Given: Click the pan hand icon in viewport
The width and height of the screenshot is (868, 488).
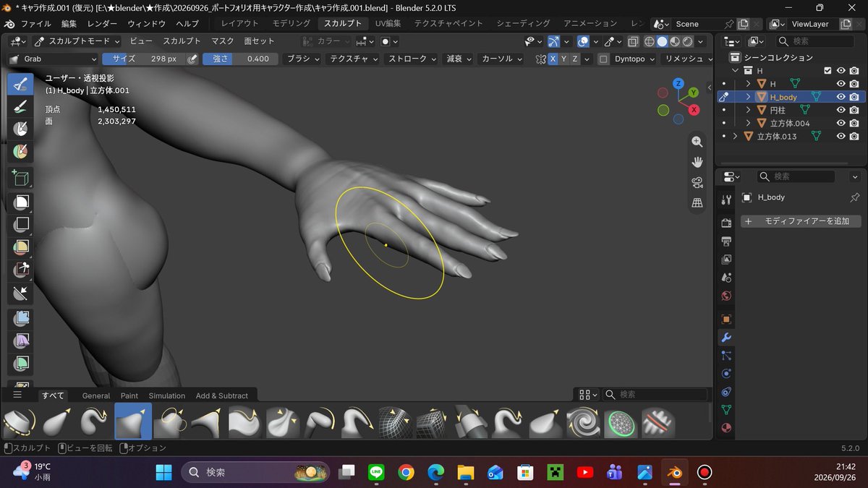Looking at the screenshot, I should click(x=697, y=162).
